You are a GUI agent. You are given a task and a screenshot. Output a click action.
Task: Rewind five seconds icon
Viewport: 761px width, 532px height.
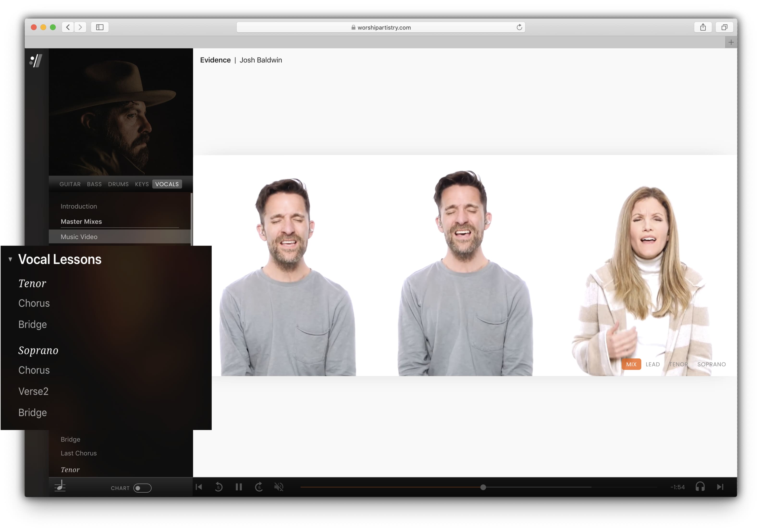coord(219,487)
